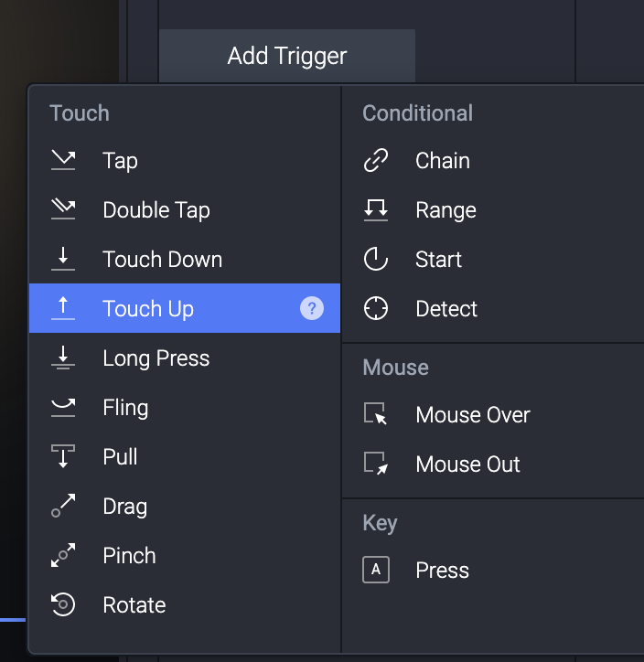
Task: Select Mouse Out trigger
Action: [467, 464]
